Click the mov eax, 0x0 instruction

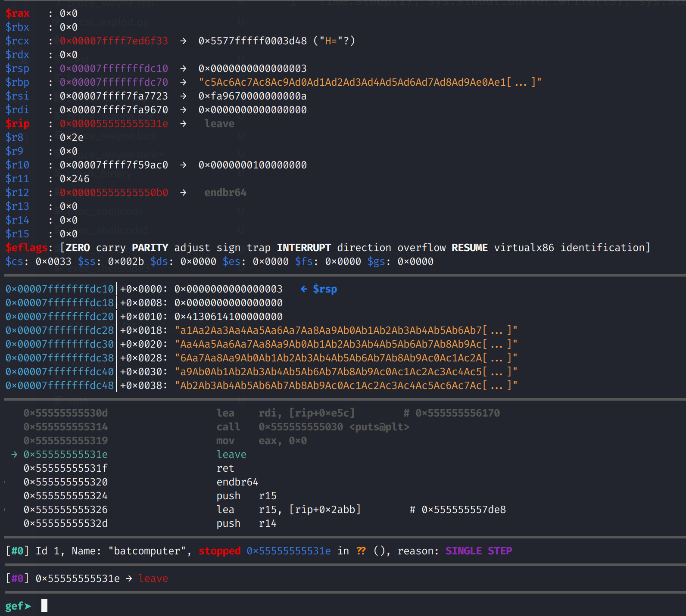pos(262,441)
